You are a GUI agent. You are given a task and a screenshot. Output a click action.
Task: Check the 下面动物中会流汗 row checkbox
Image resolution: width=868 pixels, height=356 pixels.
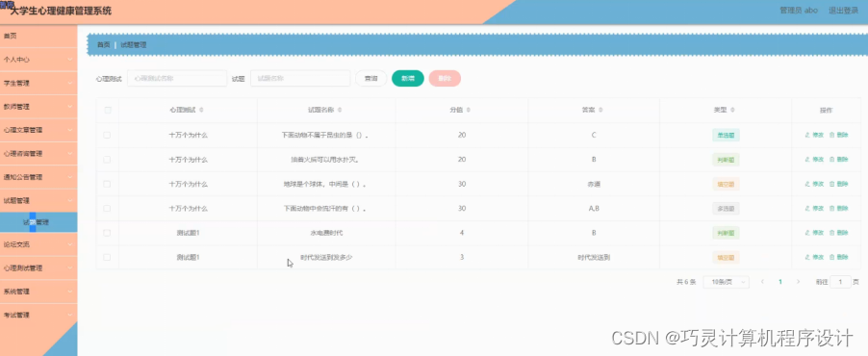[108, 208]
